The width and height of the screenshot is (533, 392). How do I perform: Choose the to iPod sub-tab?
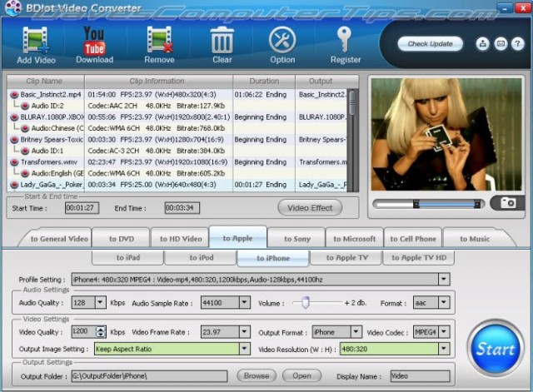point(201,257)
